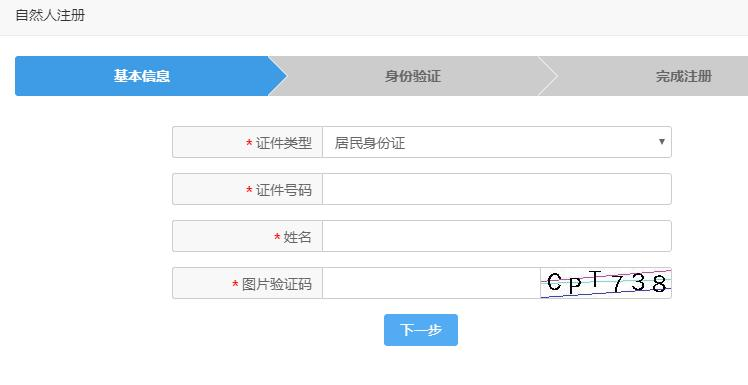This screenshot has height=385, width=748.
Task: Click the red asterisk beside 图片验证码
Action: [235, 284]
